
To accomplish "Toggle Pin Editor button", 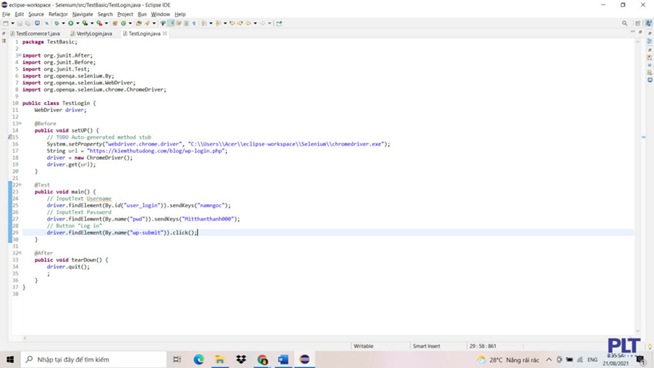I will pos(279,23).
